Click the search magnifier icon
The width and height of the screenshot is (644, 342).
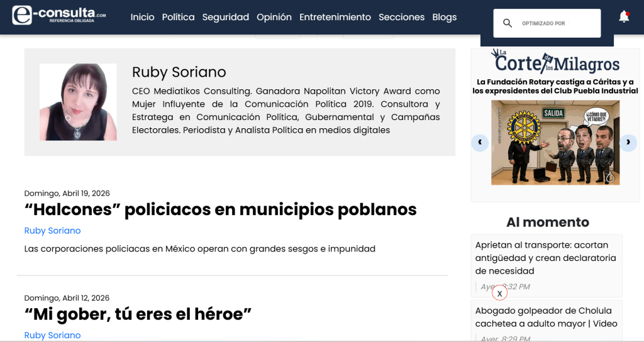[508, 23]
